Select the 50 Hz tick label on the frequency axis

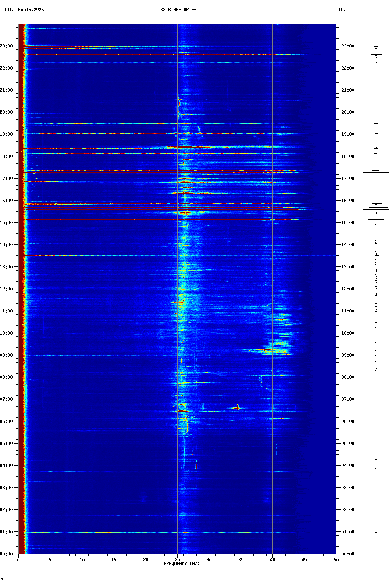[336, 559]
